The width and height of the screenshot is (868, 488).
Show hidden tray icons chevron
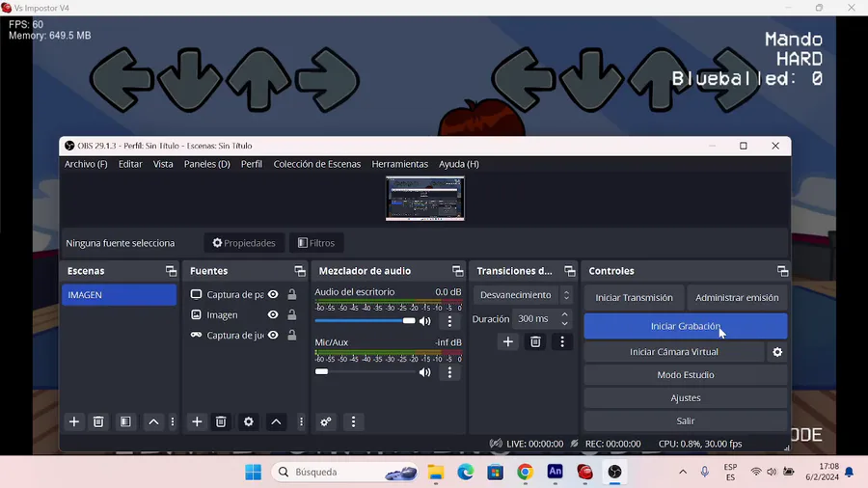(683, 472)
